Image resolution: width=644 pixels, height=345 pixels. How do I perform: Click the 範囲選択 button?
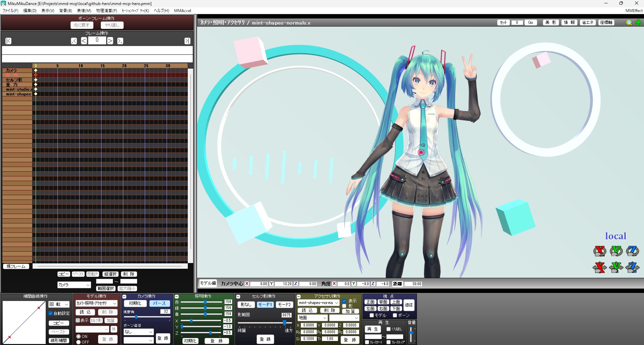106,289
